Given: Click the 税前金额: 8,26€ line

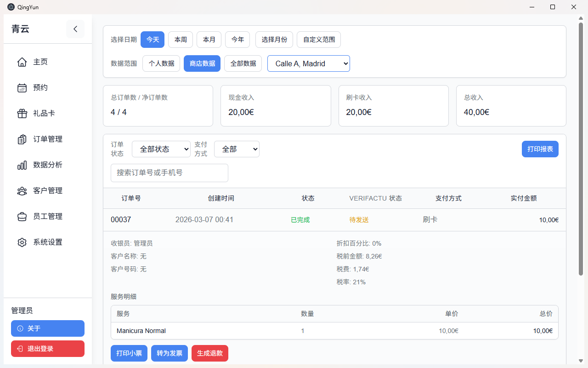Looking at the screenshot, I should tap(359, 256).
